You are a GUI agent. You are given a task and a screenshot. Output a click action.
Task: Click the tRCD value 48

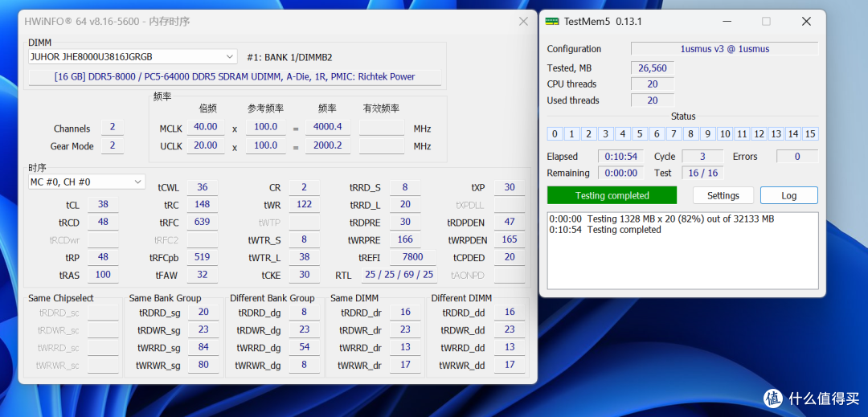click(x=102, y=222)
